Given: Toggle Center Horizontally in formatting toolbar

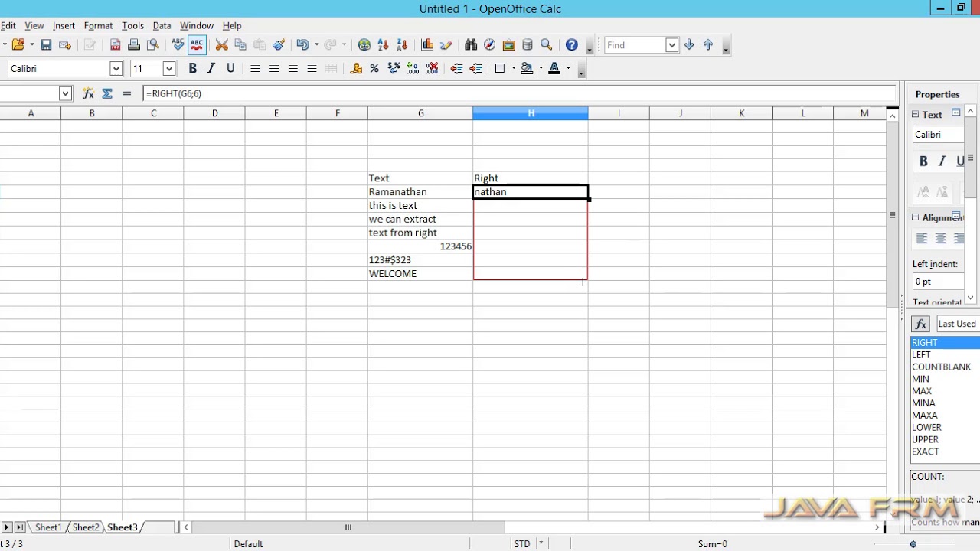Looking at the screenshot, I should 274,69.
